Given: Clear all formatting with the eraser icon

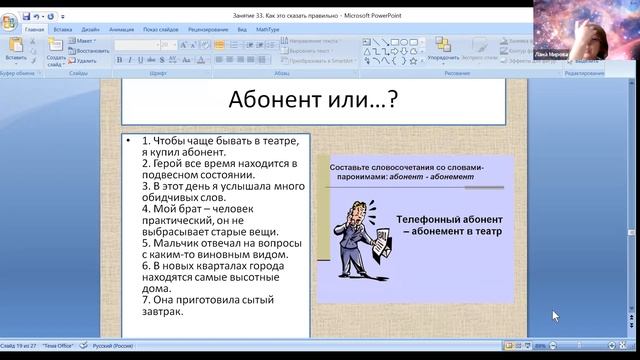Looking at the screenshot, I should tap(205, 45).
